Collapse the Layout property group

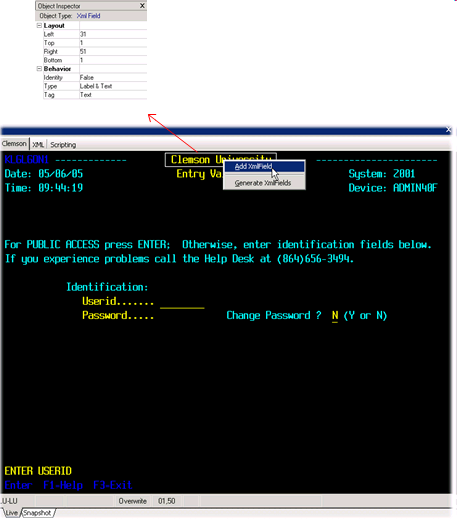point(39,26)
